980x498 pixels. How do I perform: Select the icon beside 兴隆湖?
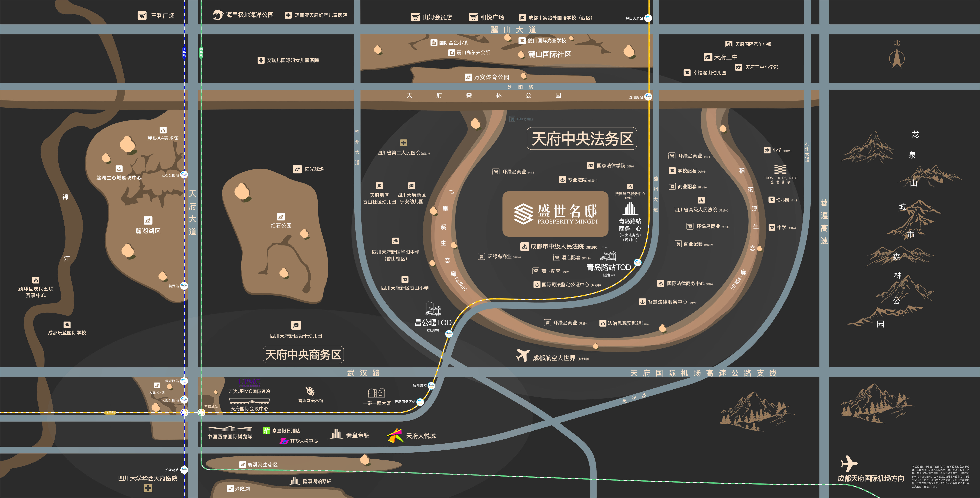(230, 488)
